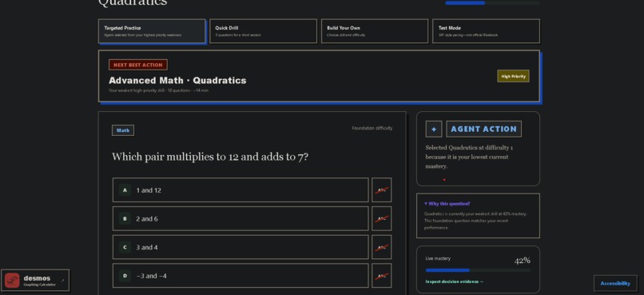Strike out answer option D

[382, 276]
